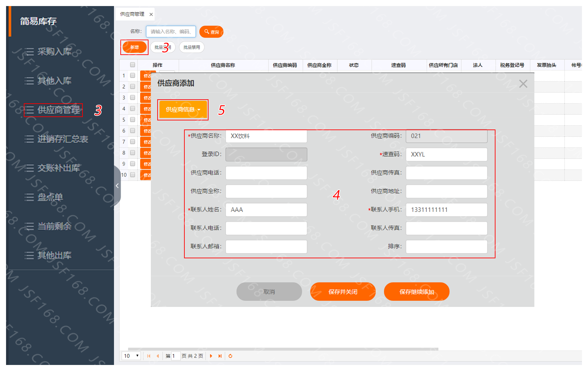This screenshot has width=588, height=371.
Task: Check the row 2 checkbox
Action: point(132,87)
